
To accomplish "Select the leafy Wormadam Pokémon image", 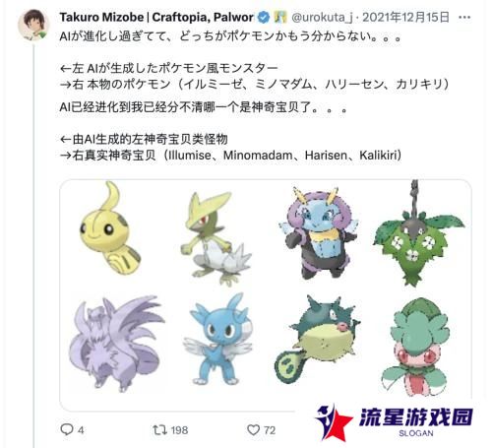I will coord(419,233).
